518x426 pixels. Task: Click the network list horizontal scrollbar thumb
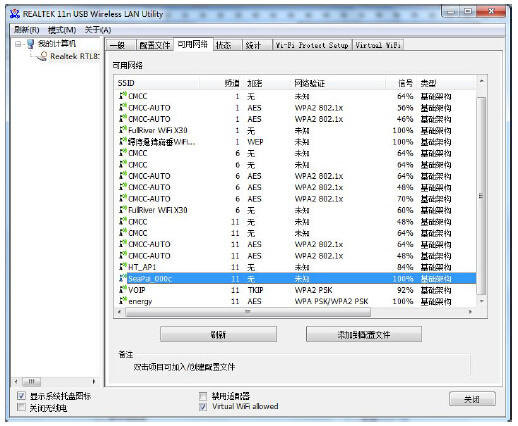pyautogui.click(x=248, y=312)
